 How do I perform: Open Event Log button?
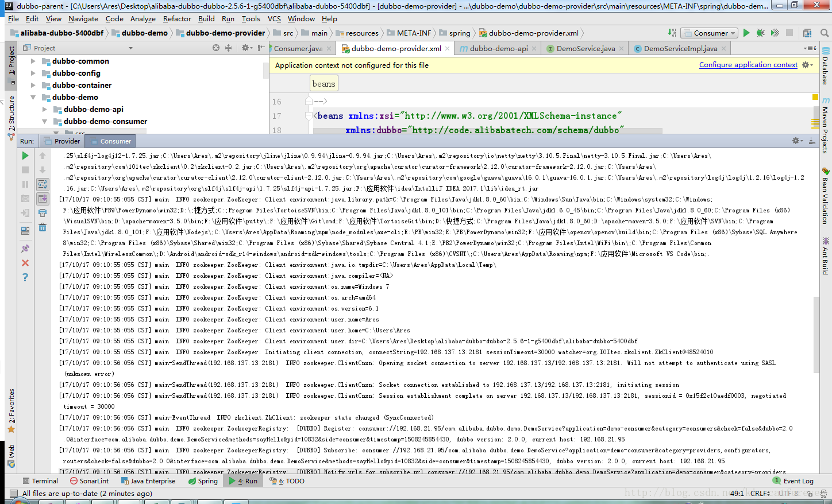click(793, 481)
